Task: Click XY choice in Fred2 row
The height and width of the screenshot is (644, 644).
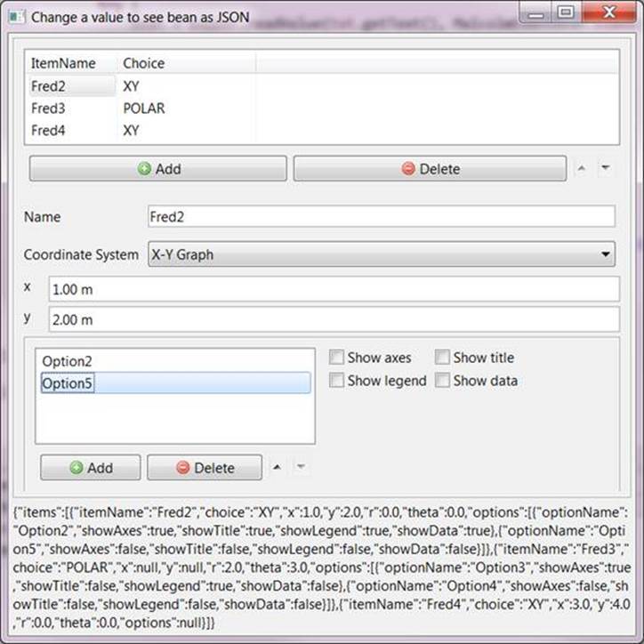Action: pos(132,86)
